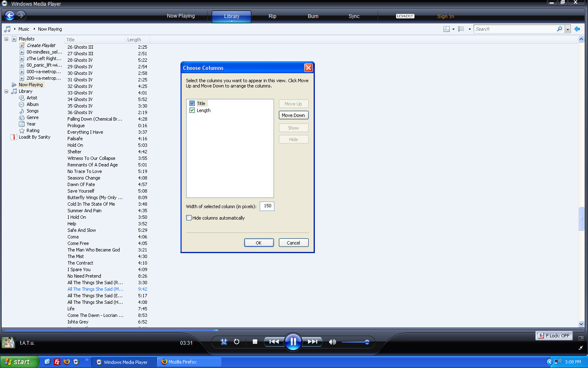Switch to compact mode icon

[581, 348]
